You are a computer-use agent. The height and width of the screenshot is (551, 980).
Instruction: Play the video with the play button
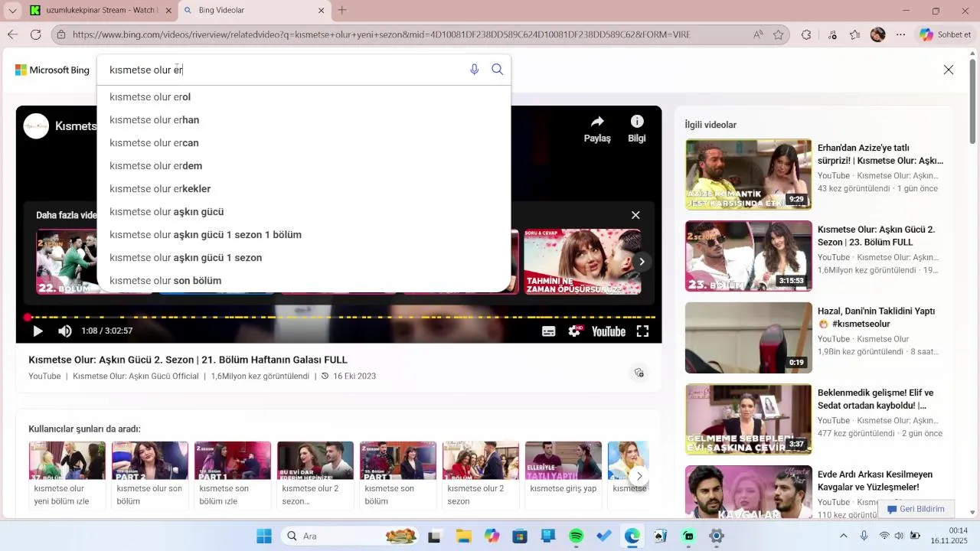pos(38,331)
